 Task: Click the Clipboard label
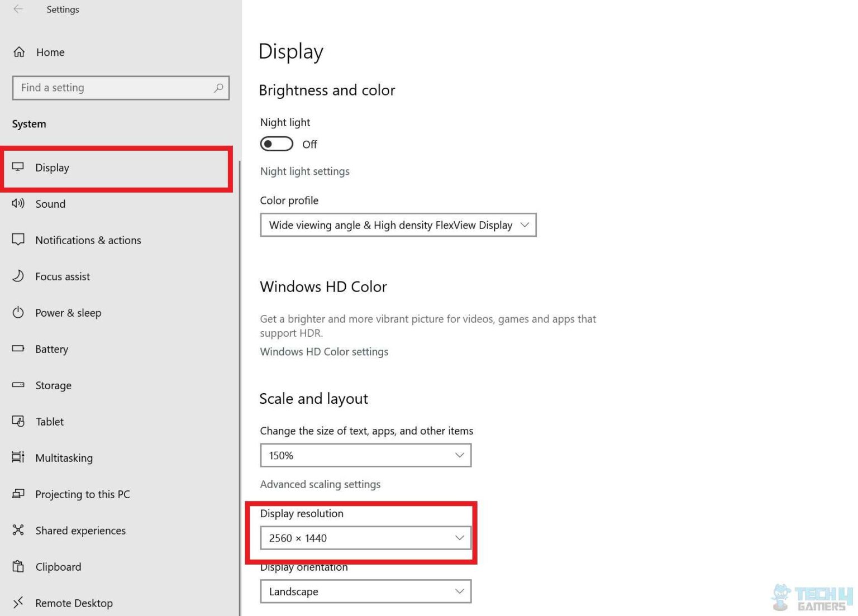coord(58,567)
